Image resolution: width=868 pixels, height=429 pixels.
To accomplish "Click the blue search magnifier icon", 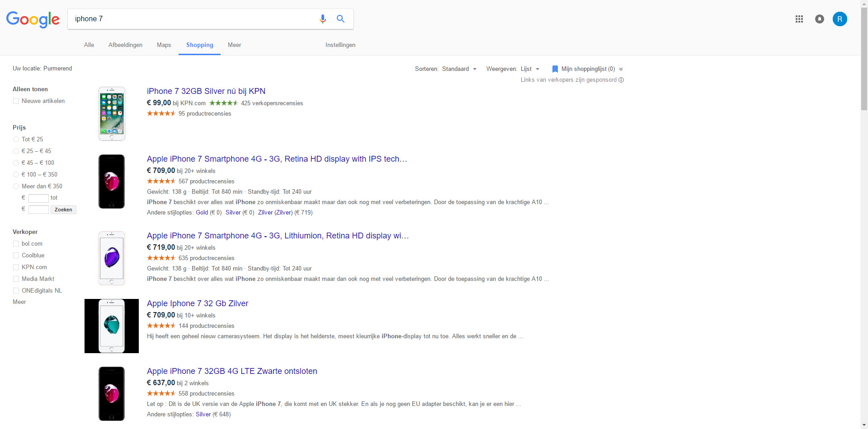I will click(340, 19).
